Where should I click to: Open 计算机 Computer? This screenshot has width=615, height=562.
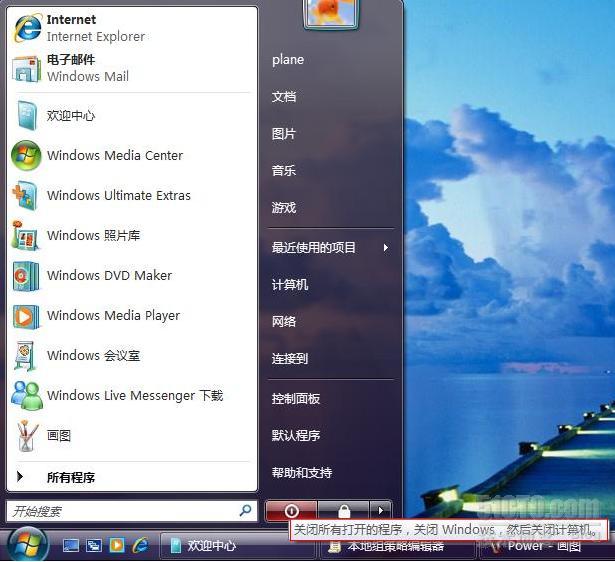pos(290,285)
